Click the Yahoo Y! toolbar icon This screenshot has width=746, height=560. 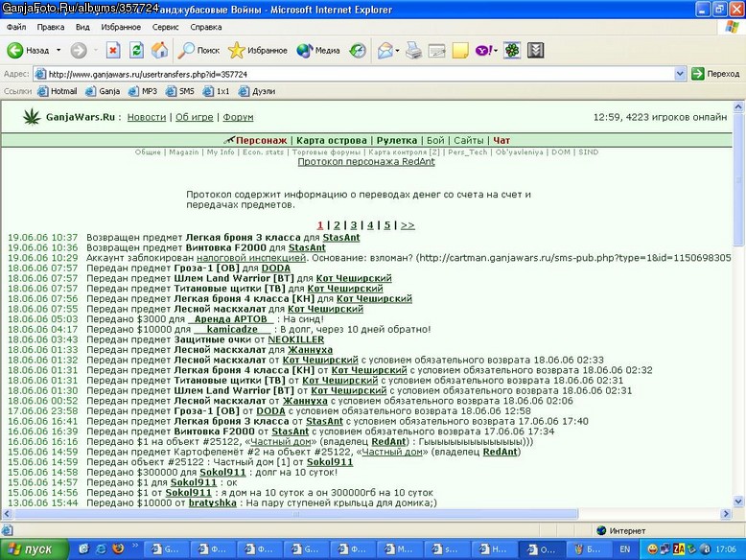[x=483, y=50]
